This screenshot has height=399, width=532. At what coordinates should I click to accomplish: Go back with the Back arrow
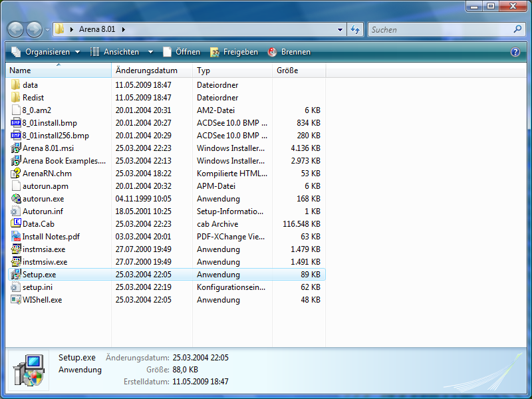[15, 29]
